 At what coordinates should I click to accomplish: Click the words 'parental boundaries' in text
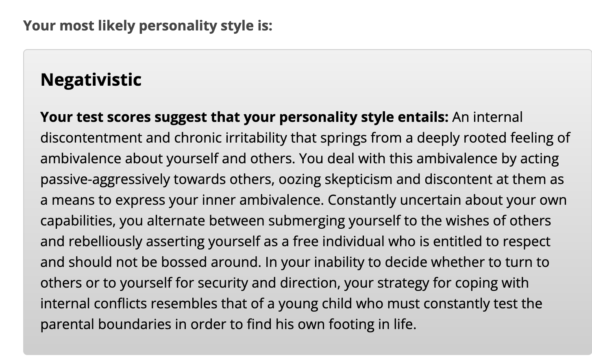point(105,324)
